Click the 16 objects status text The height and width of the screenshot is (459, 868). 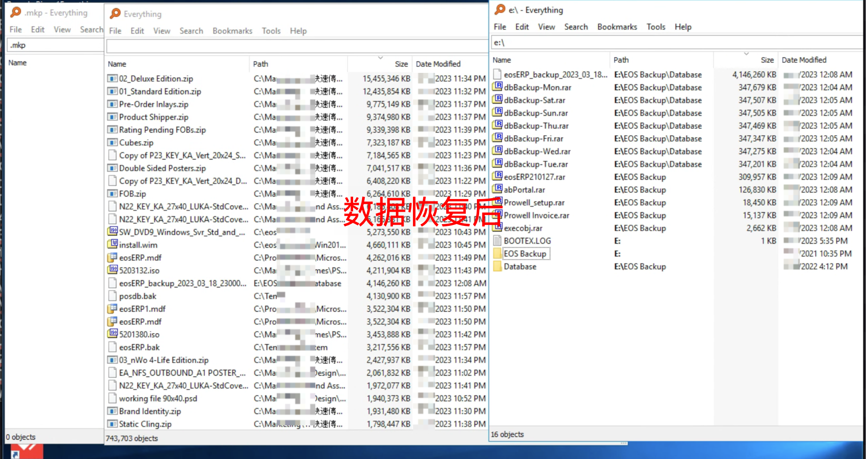pos(507,434)
